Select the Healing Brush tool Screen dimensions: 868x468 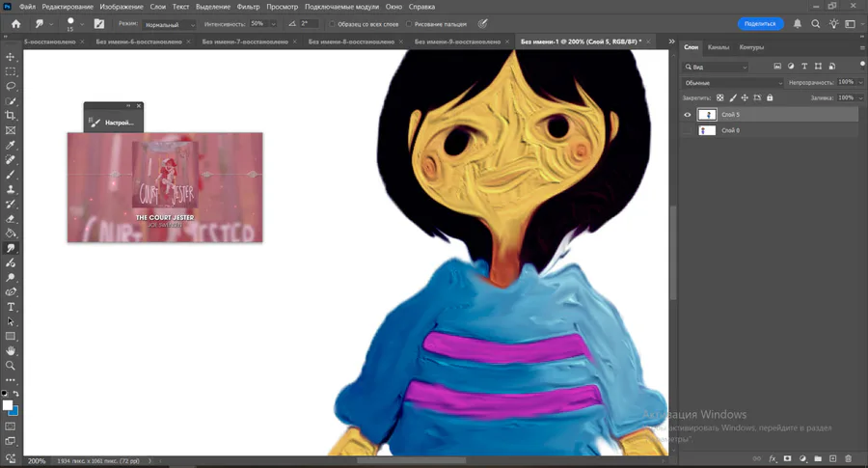pos(10,159)
